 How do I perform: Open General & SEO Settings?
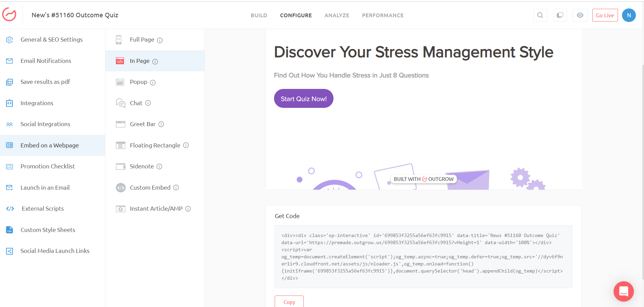(51, 40)
